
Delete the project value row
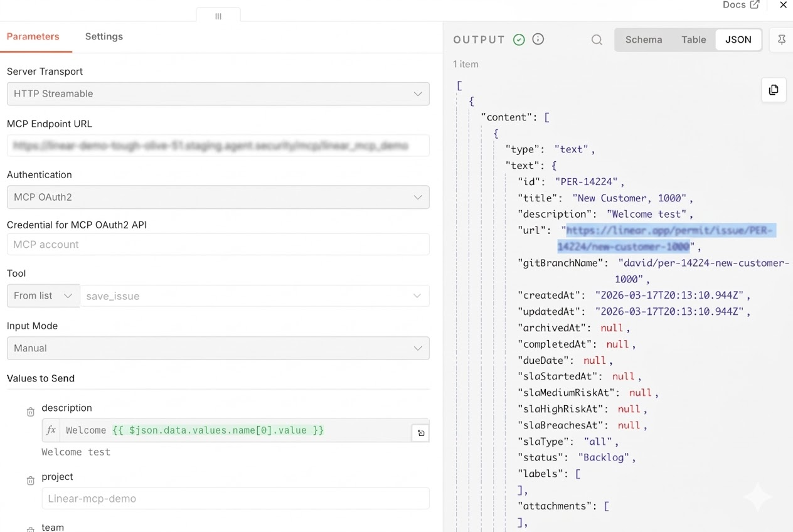pyautogui.click(x=30, y=481)
